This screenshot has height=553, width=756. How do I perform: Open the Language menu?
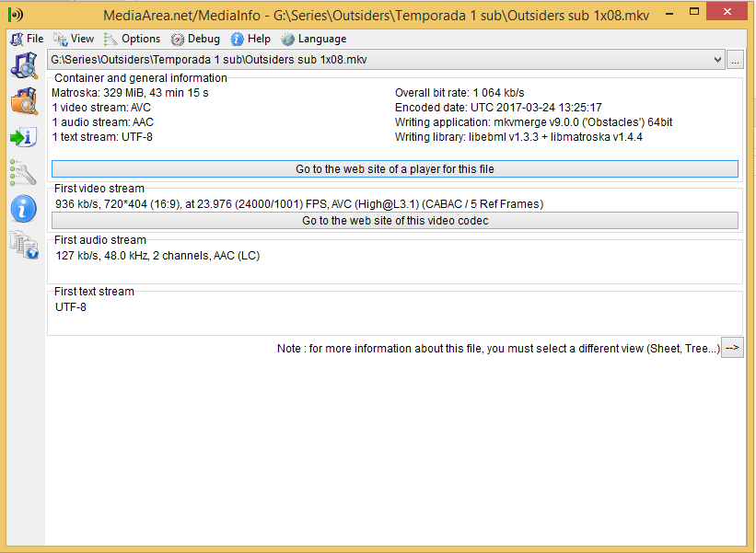pyautogui.click(x=313, y=39)
